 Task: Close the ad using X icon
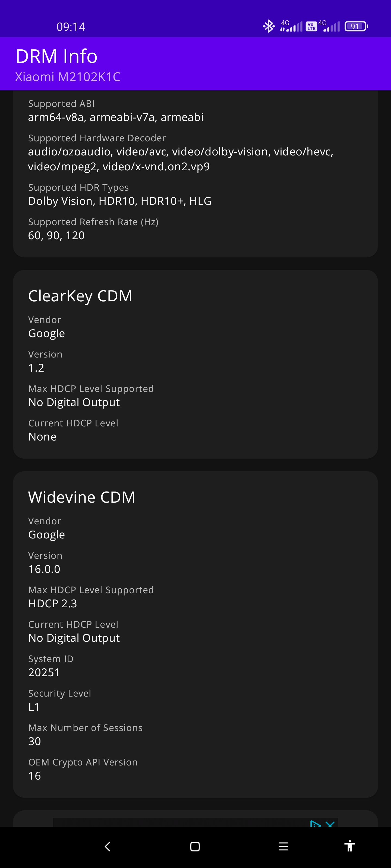330,823
